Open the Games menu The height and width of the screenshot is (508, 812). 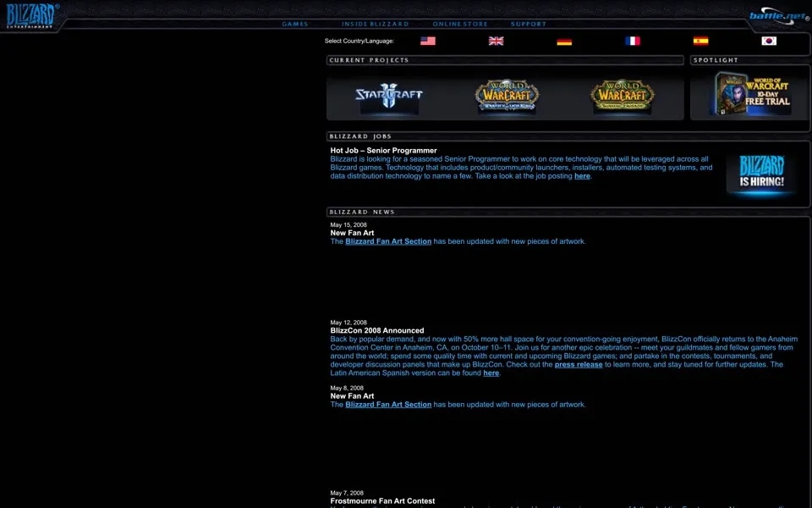coord(294,24)
